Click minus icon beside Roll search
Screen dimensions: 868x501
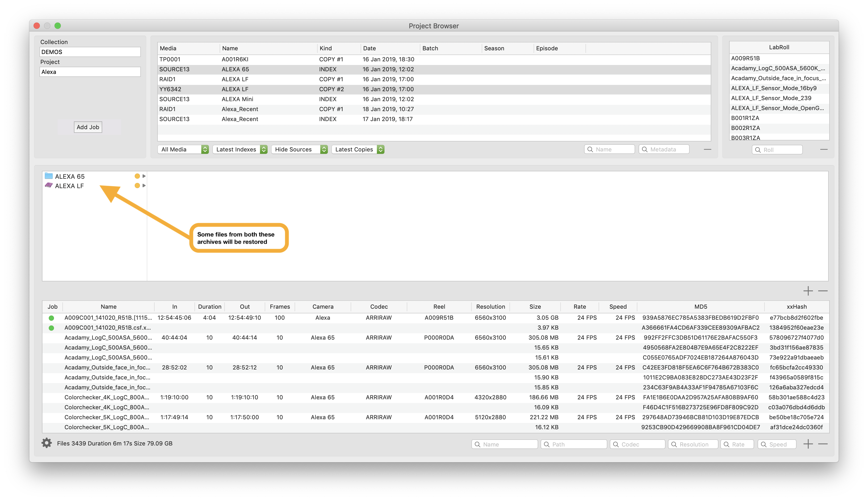pyautogui.click(x=824, y=149)
